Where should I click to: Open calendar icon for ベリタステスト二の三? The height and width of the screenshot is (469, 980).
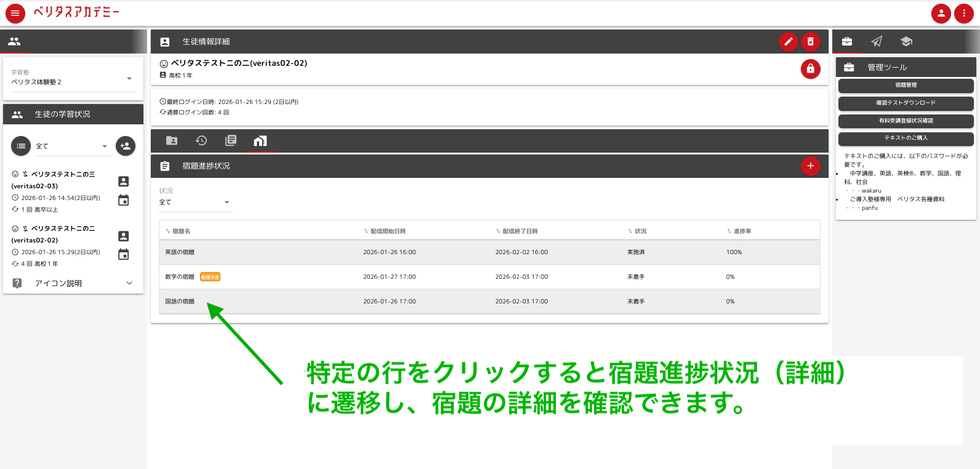coord(124,200)
